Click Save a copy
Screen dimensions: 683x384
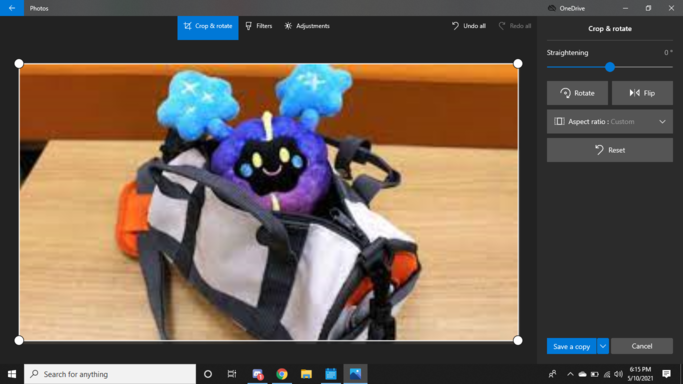(x=571, y=347)
